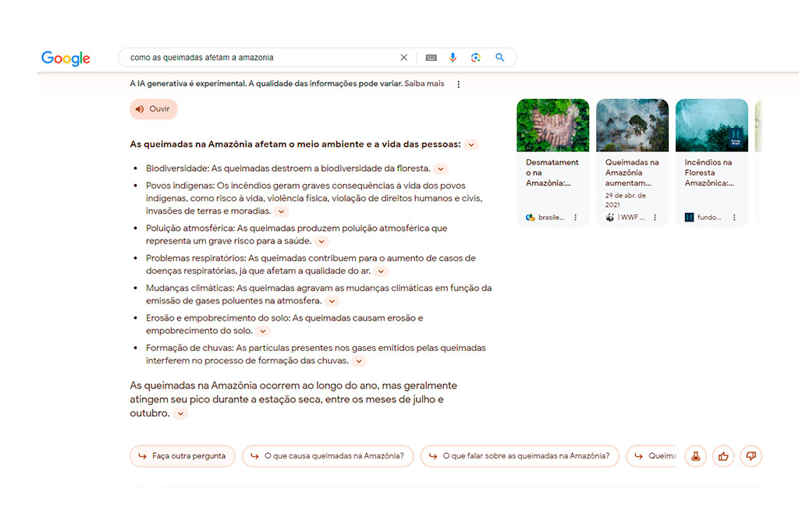Viewport: 799px width, 532px height.
Task: Open the Labs flask icon
Action: pos(695,456)
